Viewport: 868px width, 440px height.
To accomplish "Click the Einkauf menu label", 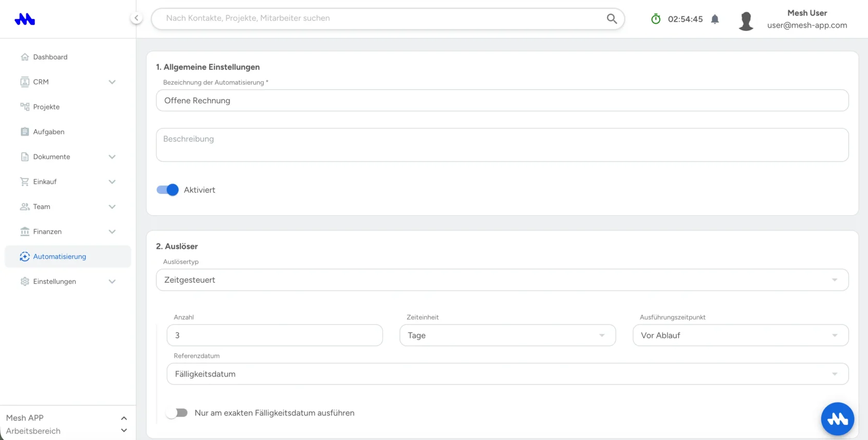I will [45, 181].
